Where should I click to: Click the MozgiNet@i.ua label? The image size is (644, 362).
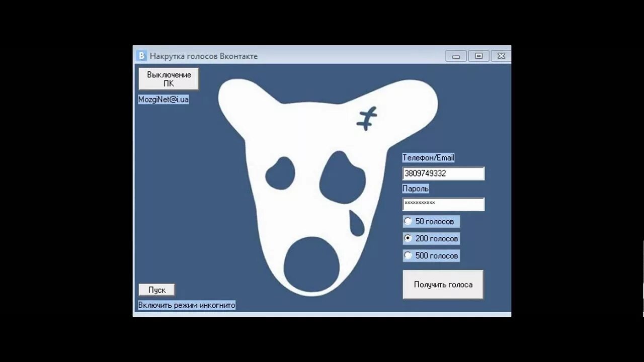pyautogui.click(x=164, y=100)
